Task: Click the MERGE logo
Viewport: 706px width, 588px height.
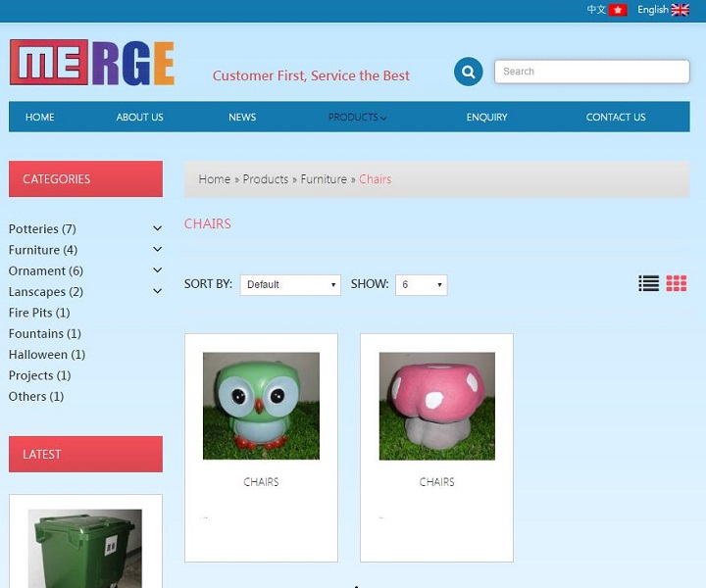Action: (x=92, y=63)
